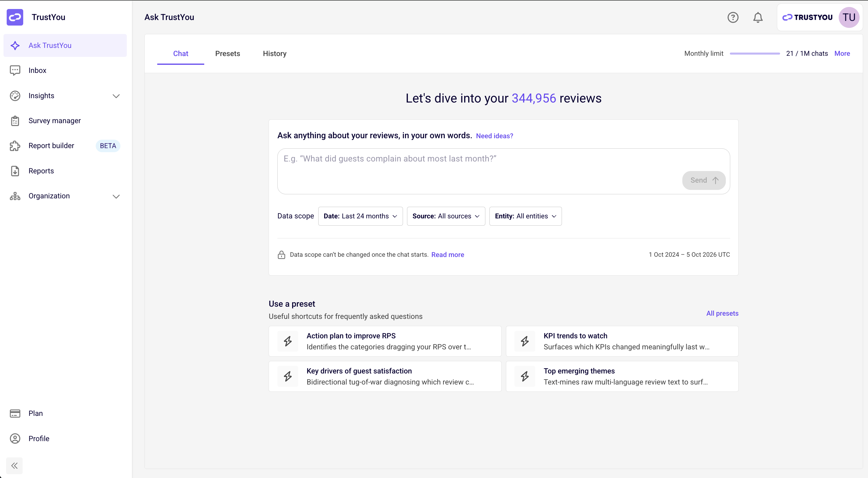
Task: Switch to the Presets tab
Action: [227, 54]
